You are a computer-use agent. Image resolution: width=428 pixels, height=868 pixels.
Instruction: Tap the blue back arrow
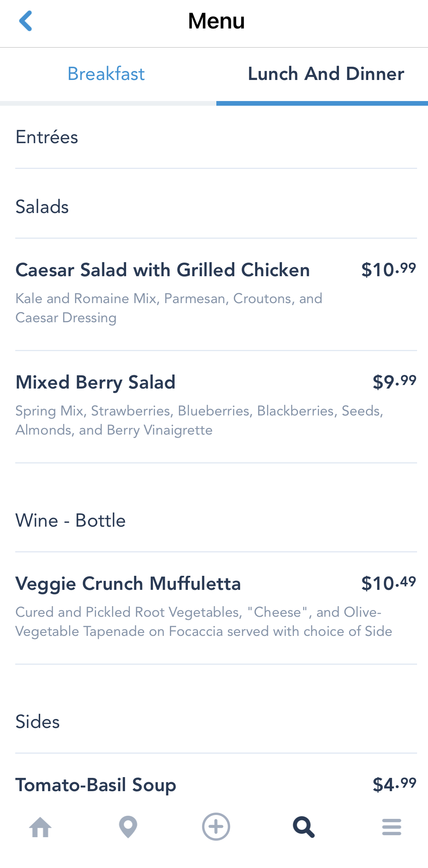pos(26,21)
